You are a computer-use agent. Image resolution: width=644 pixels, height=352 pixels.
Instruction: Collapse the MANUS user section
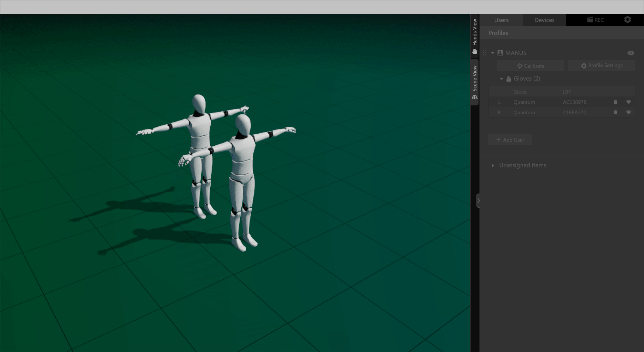(x=493, y=53)
